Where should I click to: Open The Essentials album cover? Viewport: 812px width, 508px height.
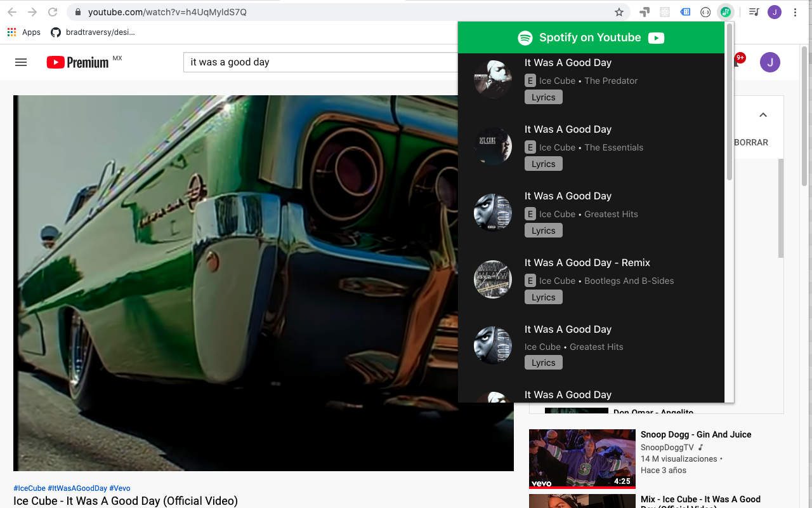click(493, 146)
